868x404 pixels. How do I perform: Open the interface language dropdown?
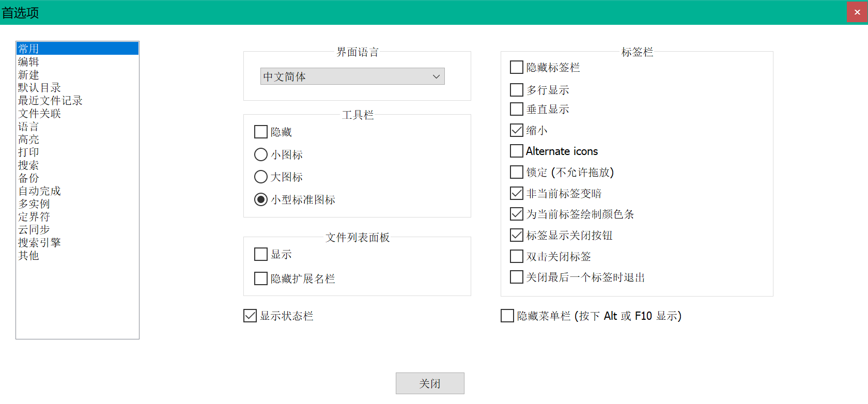[437, 76]
